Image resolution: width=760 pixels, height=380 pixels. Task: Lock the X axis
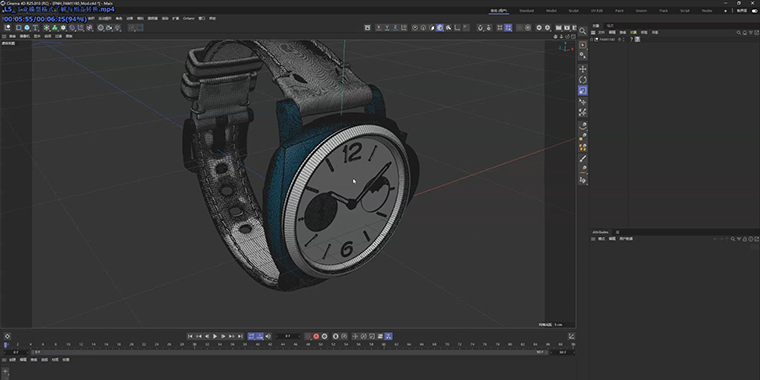[x=379, y=28]
